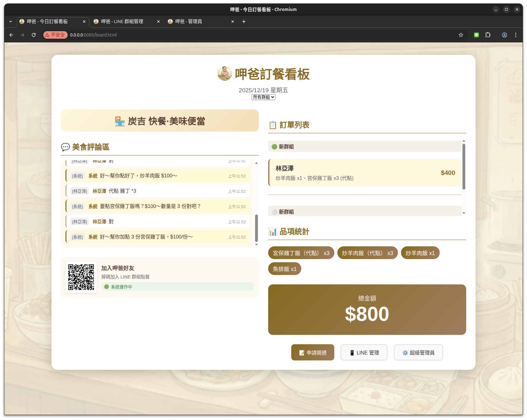
Task: Click the 呷爸 chef logo in header
Action: (225, 74)
